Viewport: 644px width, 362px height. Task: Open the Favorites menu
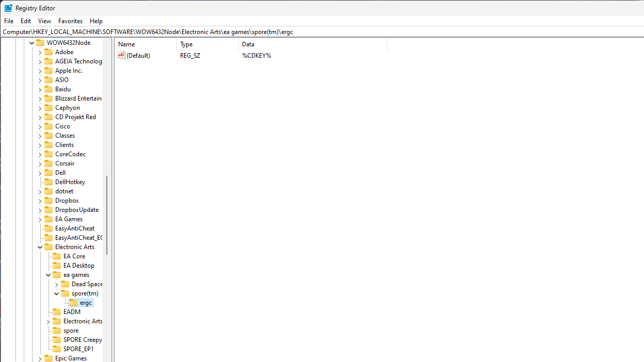tap(70, 21)
